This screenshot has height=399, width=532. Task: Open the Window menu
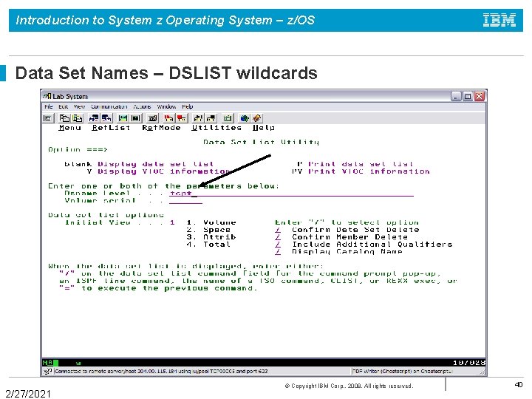(166, 106)
